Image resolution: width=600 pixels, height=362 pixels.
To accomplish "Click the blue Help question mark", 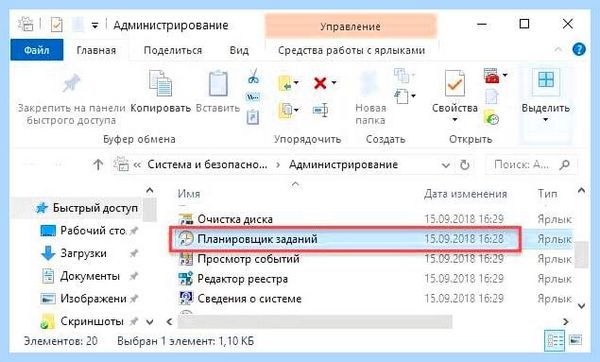I will [x=579, y=50].
